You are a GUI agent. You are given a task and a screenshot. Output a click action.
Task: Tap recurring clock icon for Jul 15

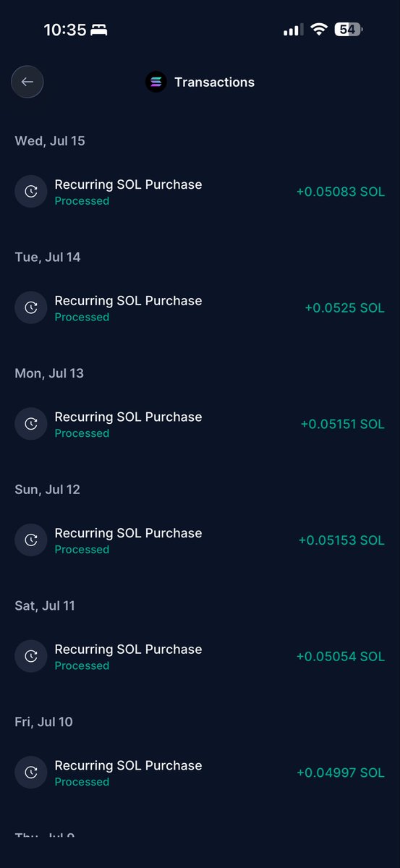31,192
